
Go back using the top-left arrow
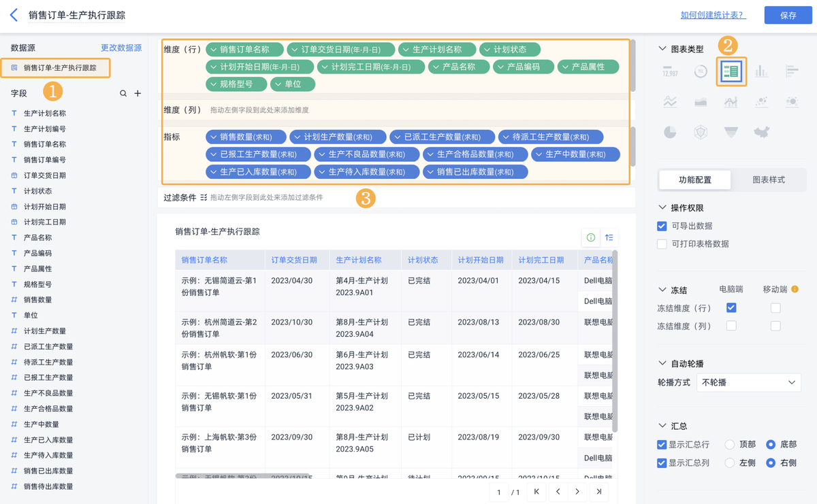click(x=14, y=15)
